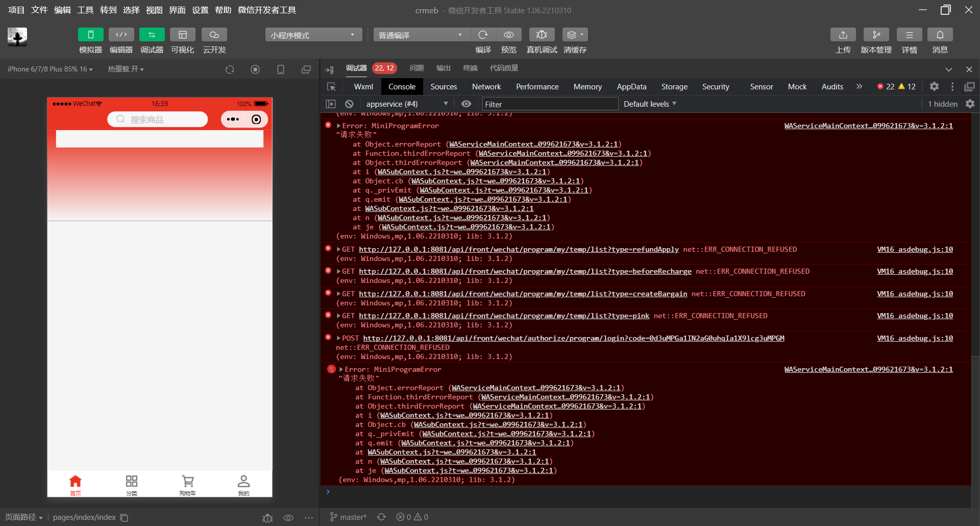
Task: Expand the refundApply GET error entry
Action: [x=338, y=249]
